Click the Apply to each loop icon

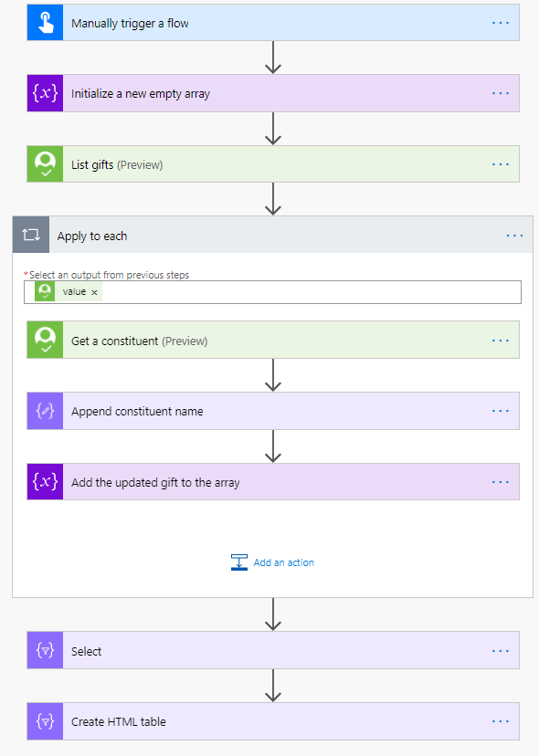[x=31, y=235]
